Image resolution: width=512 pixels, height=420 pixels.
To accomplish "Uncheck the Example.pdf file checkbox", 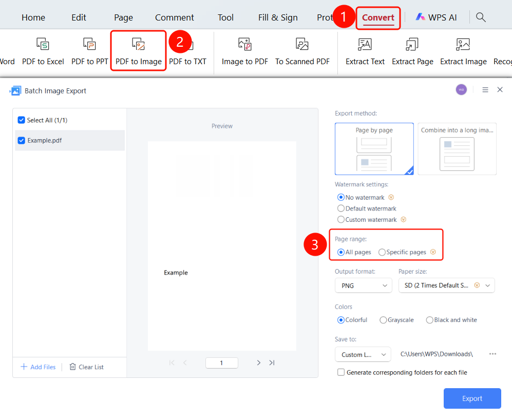I will point(21,141).
